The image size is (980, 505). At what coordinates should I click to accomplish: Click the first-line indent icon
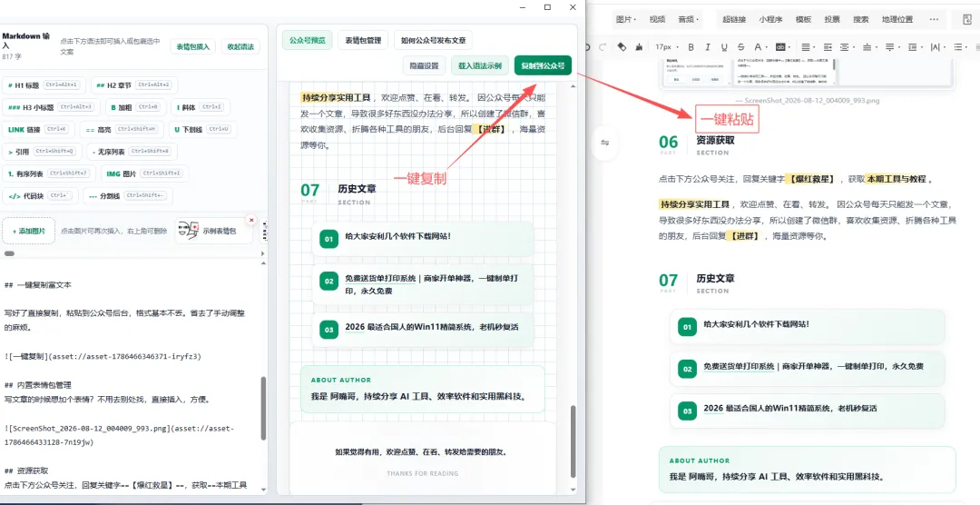coord(828,47)
